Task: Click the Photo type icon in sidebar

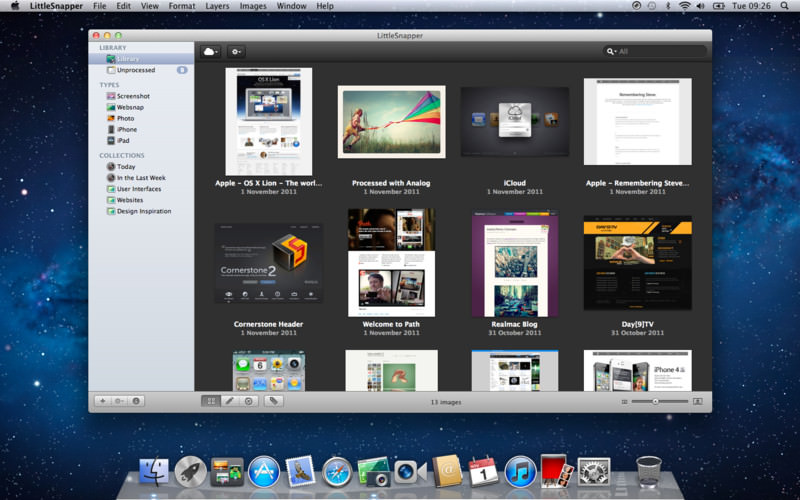Action: pos(111,118)
